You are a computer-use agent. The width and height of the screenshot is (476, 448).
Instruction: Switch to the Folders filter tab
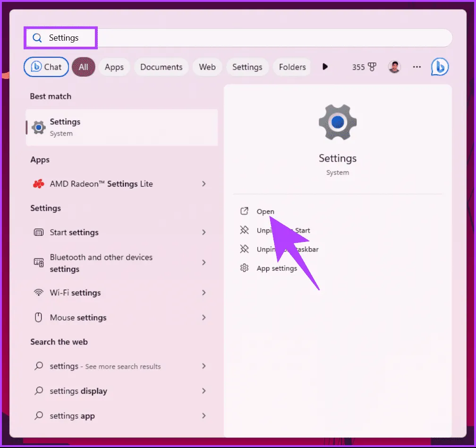[292, 67]
